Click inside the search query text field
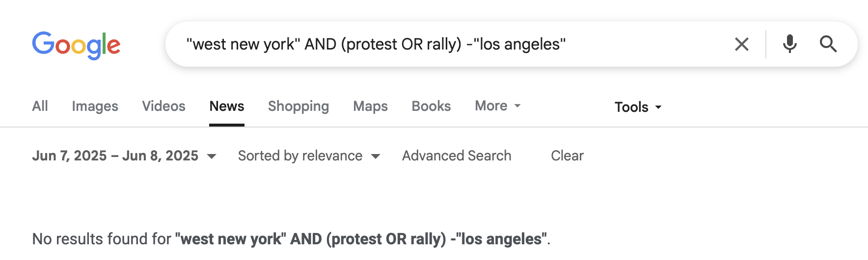 (452, 44)
